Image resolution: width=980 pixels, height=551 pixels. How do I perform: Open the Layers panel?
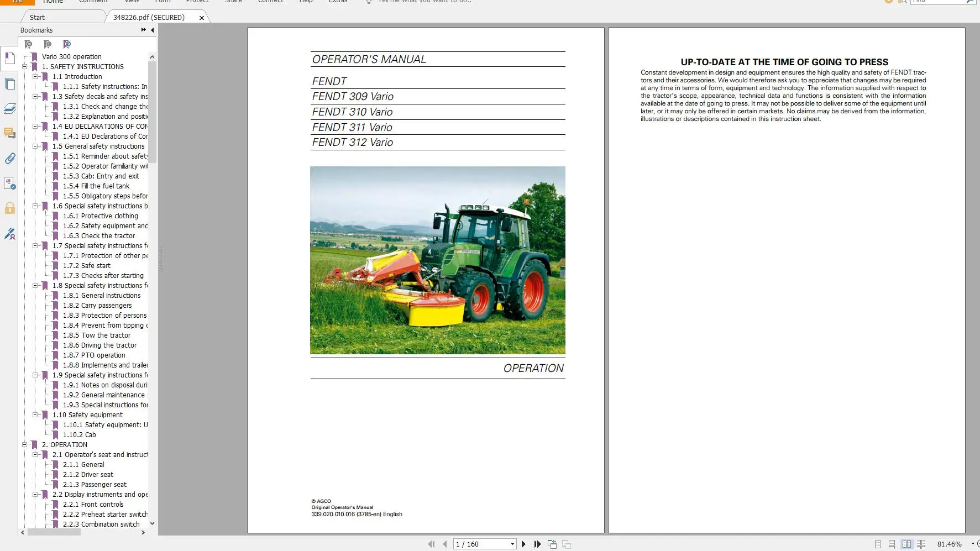pos(9,109)
